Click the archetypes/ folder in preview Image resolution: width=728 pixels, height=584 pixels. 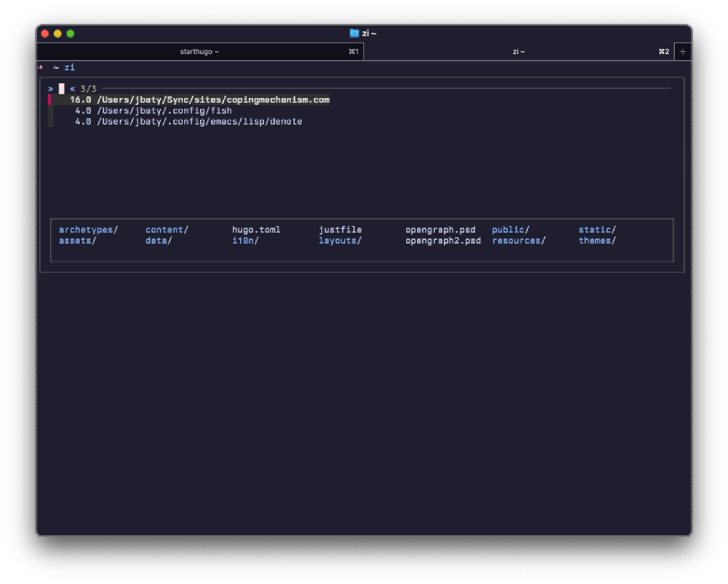tap(88, 229)
